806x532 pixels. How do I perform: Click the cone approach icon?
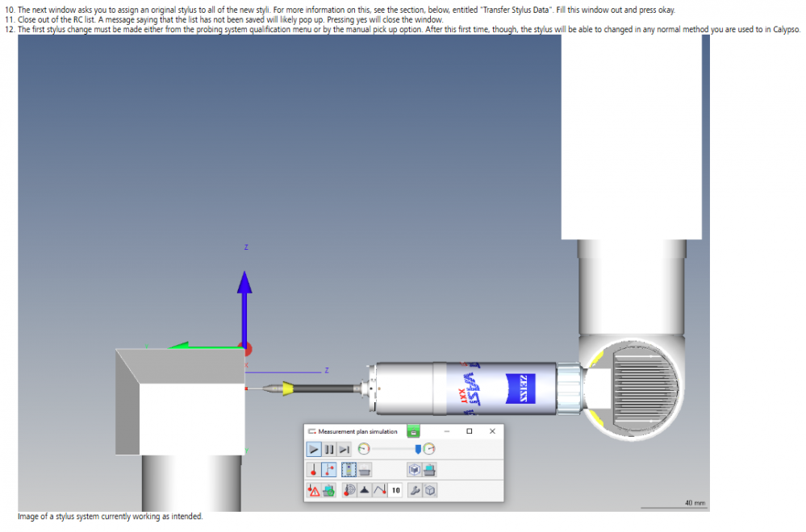[364, 490]
